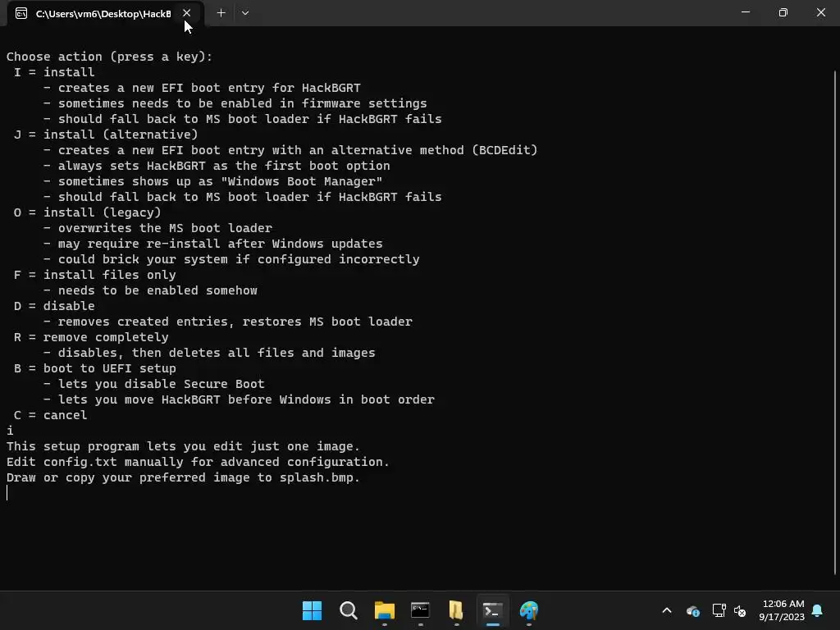The height and width of the screenshot is (630, 840).
Task: Click 'Choose action (press a key):' text
Action: pos(109,57)
